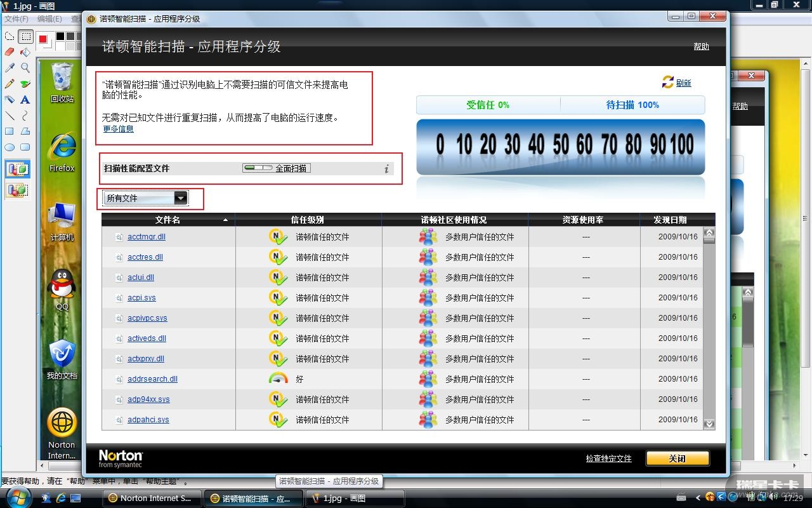Select the free-form select tool in Paint

(10, 37)
